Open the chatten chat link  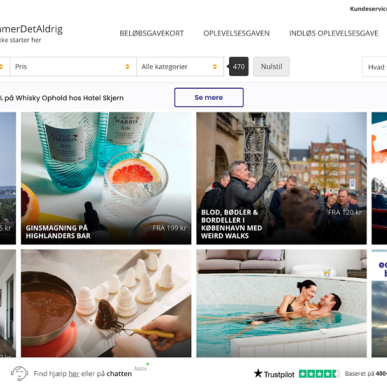[x=119, y=374]
